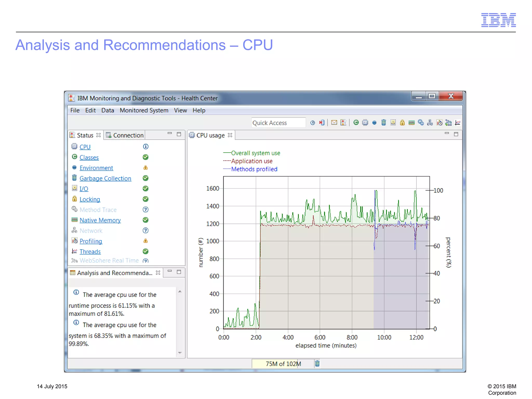
Task: Open the I/O link
Action: click(84, 189)
